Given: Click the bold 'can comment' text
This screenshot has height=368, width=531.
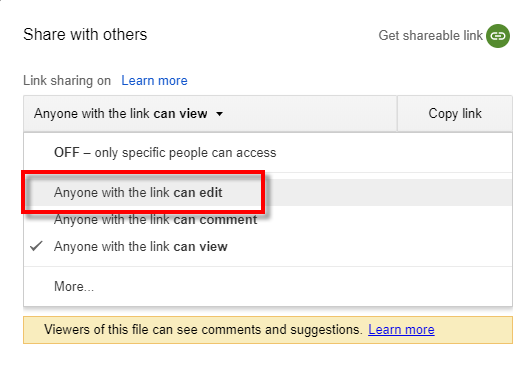Looking at the screenshot, I should (x=215, y=220).
